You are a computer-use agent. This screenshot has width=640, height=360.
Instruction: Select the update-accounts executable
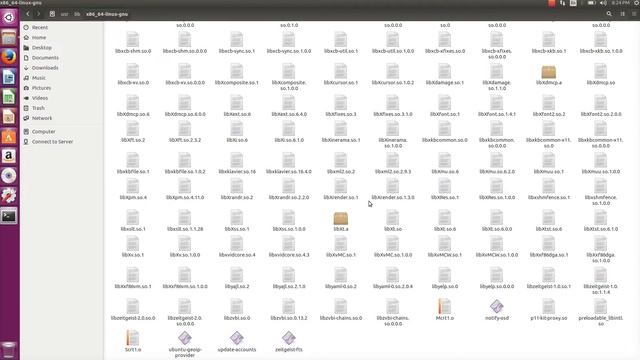[x=237, y=341]
